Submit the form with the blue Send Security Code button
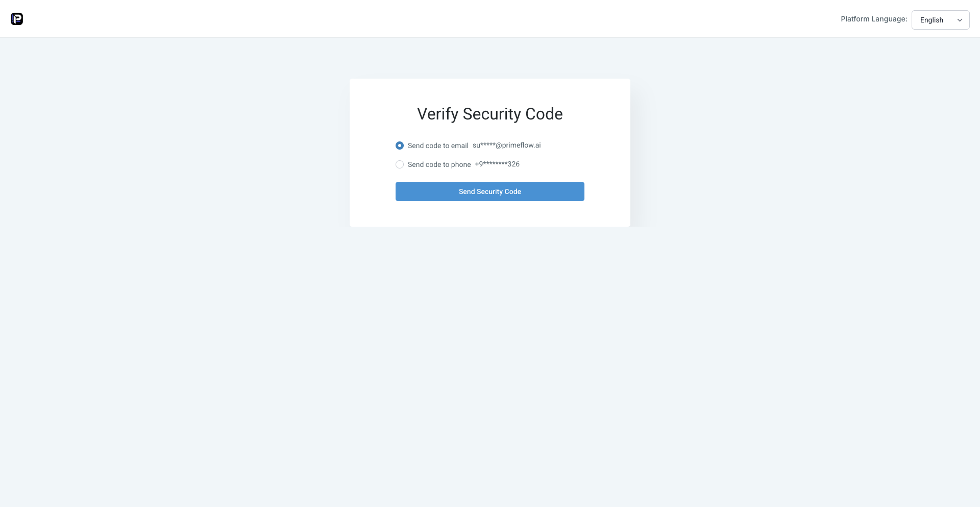 click(490, 191)
